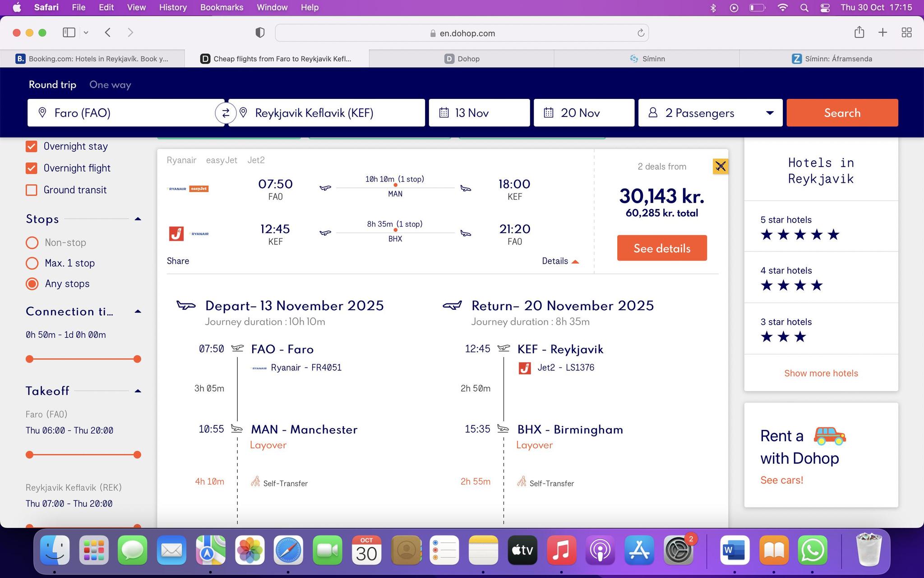The height and width of the screenshot is (578, 924).
Task: Open a new Safari tab
Action: [883, 33]
